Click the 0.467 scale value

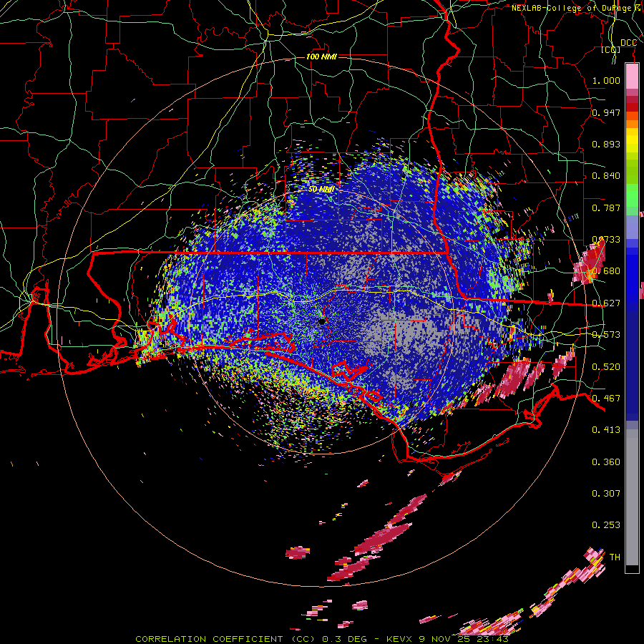(606, 398)
